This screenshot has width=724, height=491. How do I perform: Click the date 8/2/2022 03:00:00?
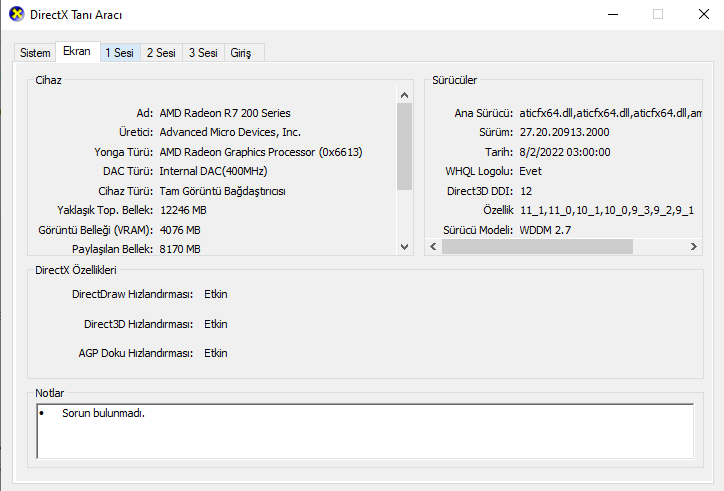point(565,152)
